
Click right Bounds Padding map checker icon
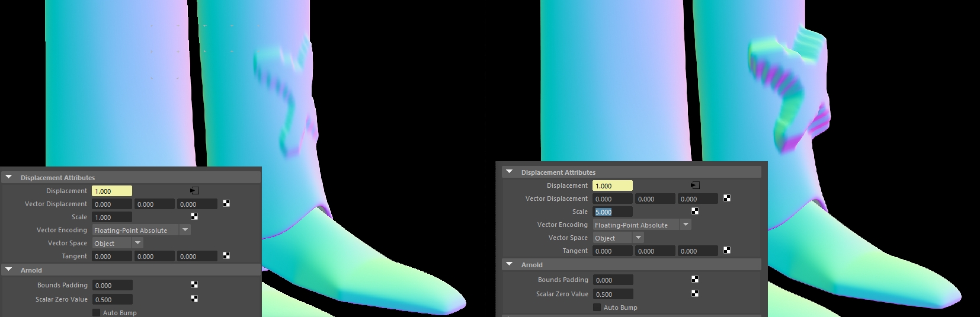coord(695,279)
